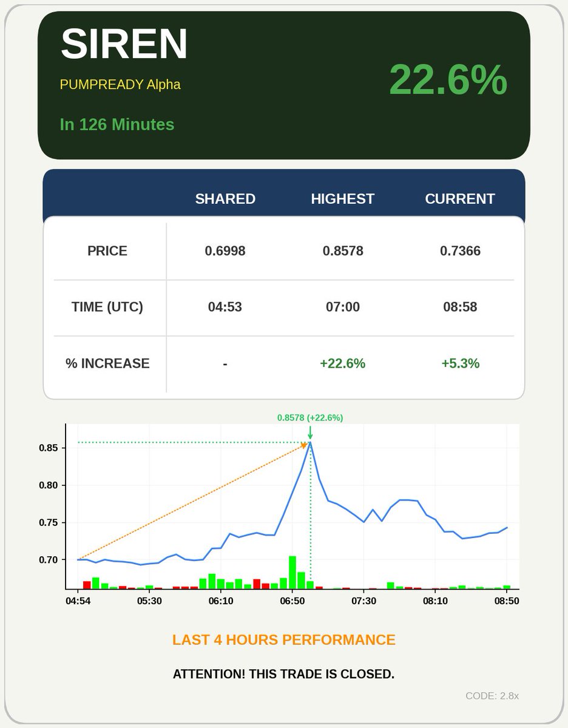Viewport: 568px width, 728px height.
Task: Click the 0.75 y-axis label
Action: pyautogui.click(x=49, y=522)
